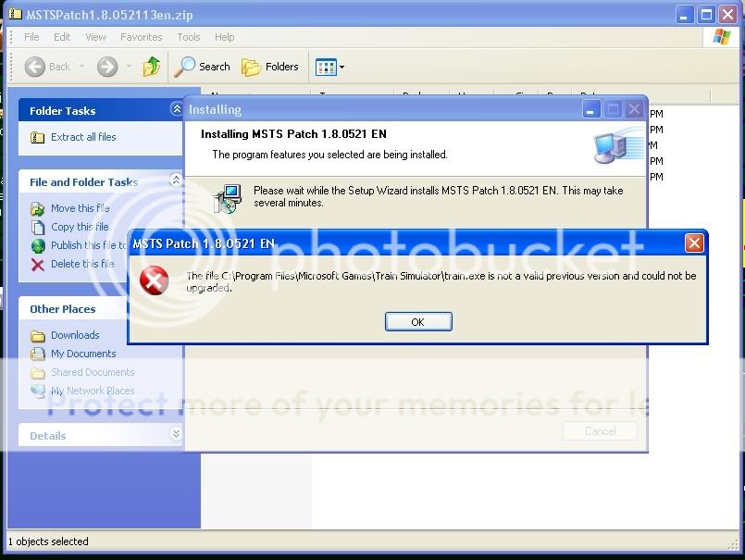This screenshot has width=745, height=560.
Task: Open the Back history dropdown arrow
Action: tap(81, 67)
